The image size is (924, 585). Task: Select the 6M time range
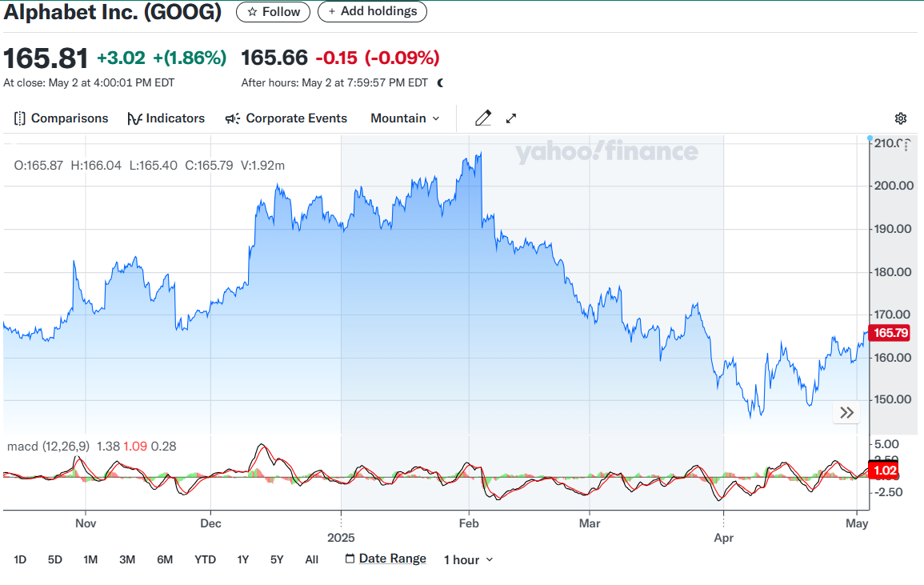pyautogui.click(x=165, y=559)
